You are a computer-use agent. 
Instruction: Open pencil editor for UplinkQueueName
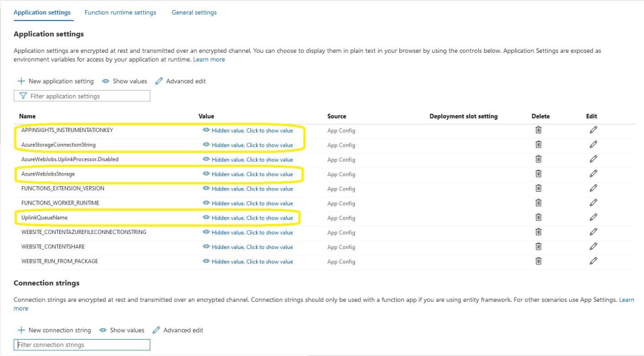[x=593, y=218]
